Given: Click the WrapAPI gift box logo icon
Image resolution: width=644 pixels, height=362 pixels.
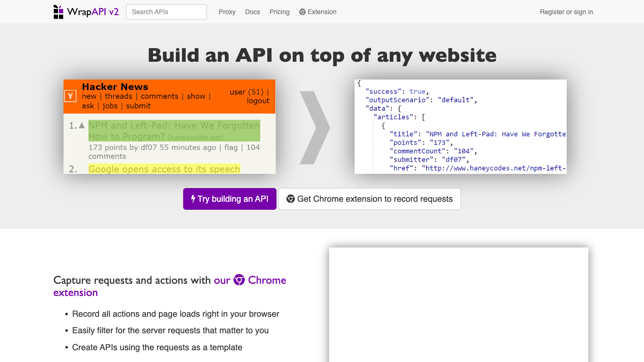Looking at the screenshot, I should point(58,12).
